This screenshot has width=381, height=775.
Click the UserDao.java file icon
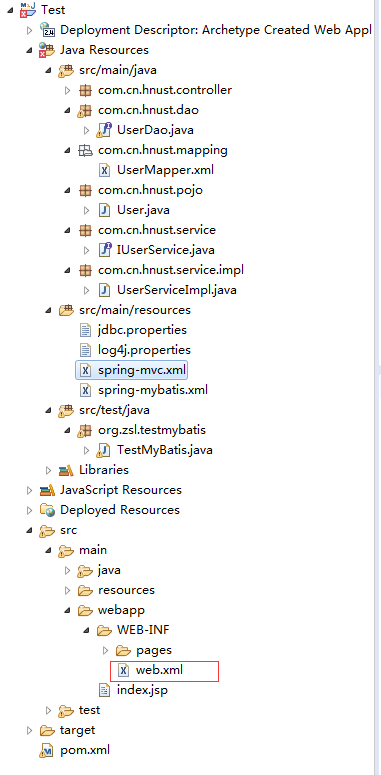pyautogui.click(x=104, y=130)
